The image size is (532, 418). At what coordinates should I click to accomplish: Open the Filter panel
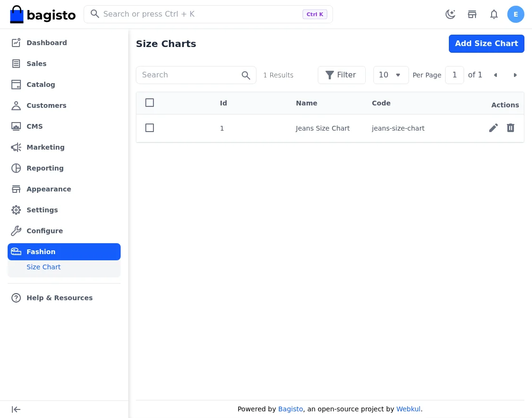(342, 75)
